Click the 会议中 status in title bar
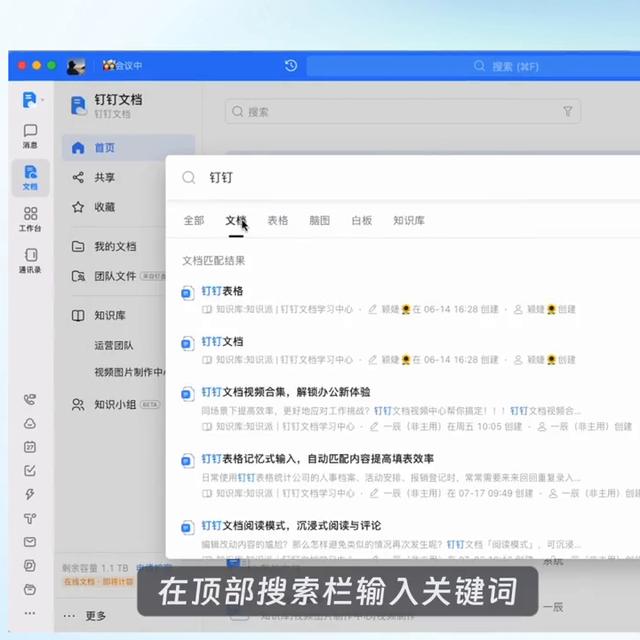640x640 pixels. point(122,65)
